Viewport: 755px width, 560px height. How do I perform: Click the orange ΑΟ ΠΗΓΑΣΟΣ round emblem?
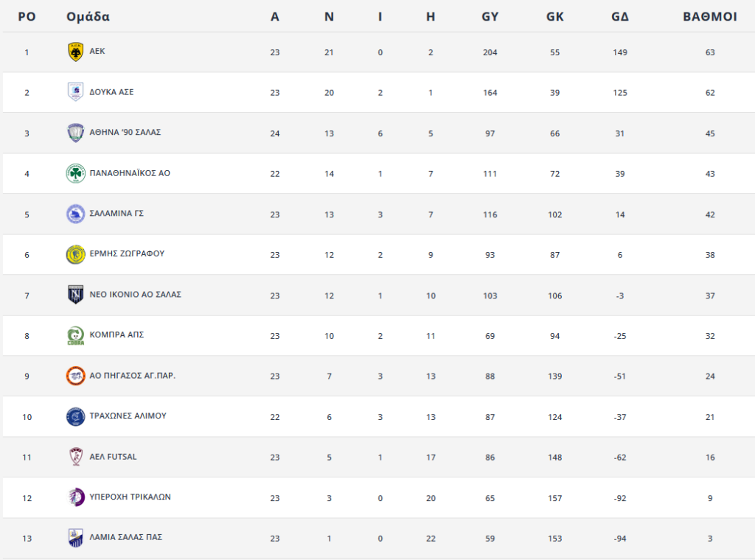coord(76,376)
